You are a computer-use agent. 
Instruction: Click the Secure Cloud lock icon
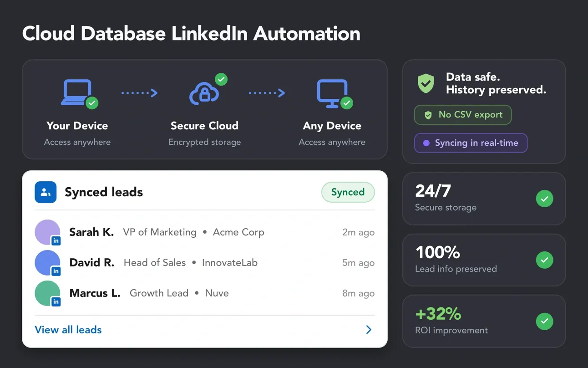204,93
